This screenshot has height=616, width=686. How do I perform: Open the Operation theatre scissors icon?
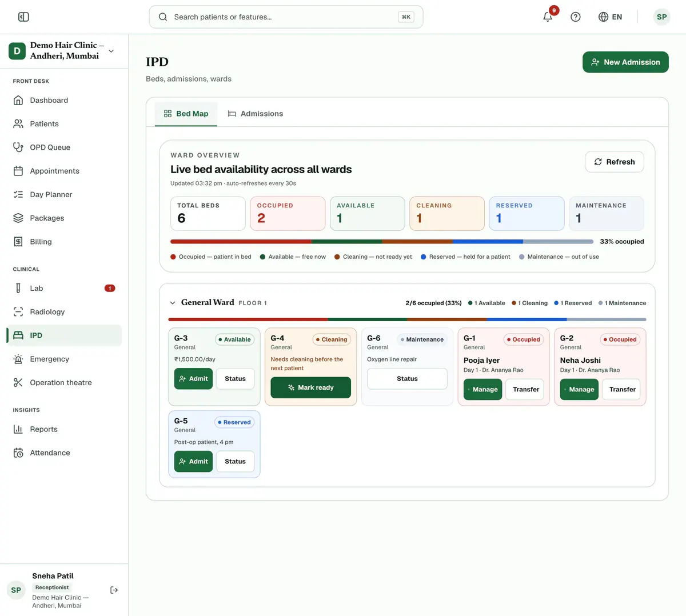tap(18, 382)
